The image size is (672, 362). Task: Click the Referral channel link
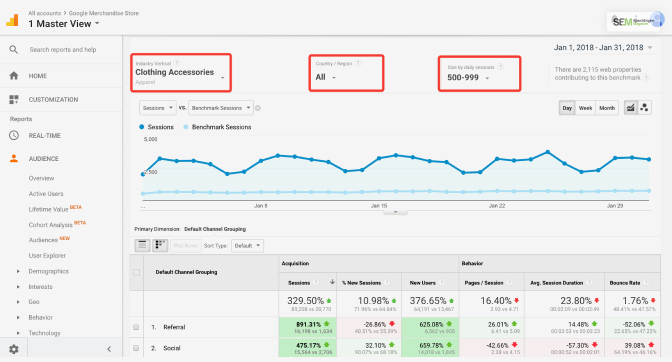click(x=174, y=327)
